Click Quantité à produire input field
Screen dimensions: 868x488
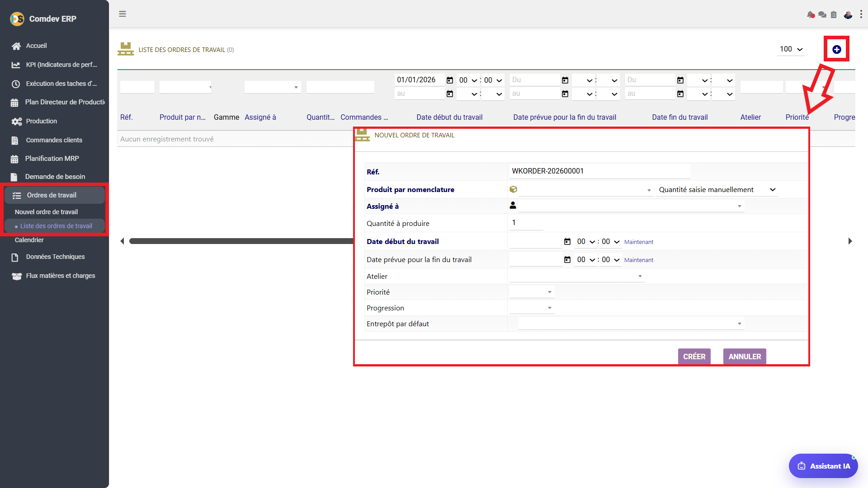[x=526, y=223]
